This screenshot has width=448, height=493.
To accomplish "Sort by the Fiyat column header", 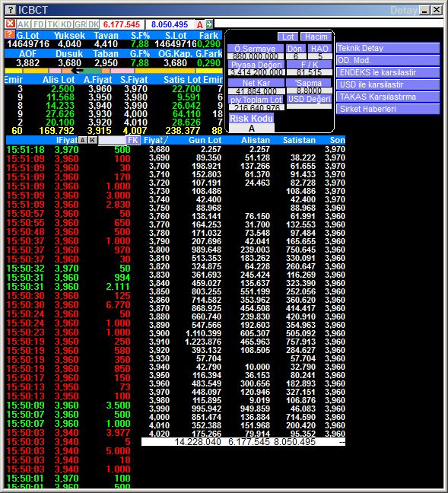I will coord(156,140).
